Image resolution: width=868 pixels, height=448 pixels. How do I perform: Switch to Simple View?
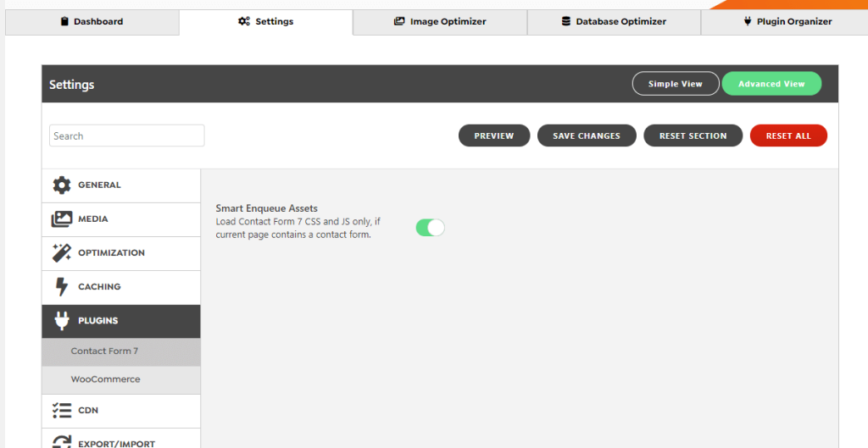[676, 84]
